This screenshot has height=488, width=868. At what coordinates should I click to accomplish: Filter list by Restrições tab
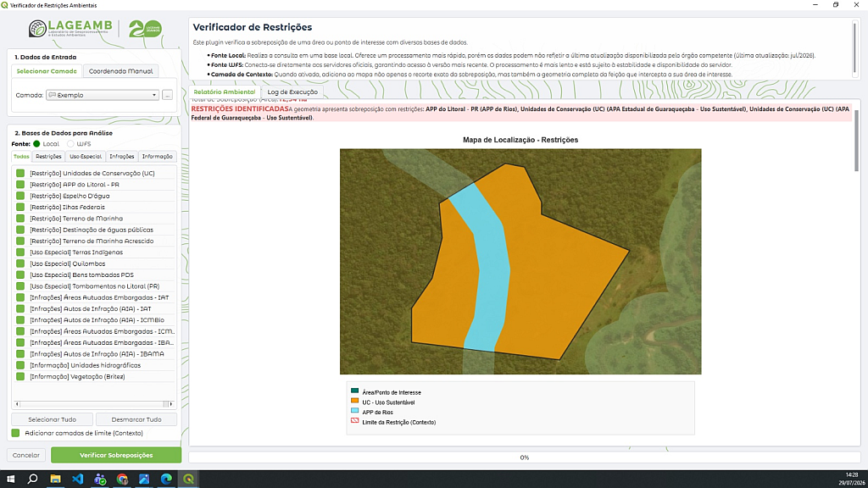point(48,157)
